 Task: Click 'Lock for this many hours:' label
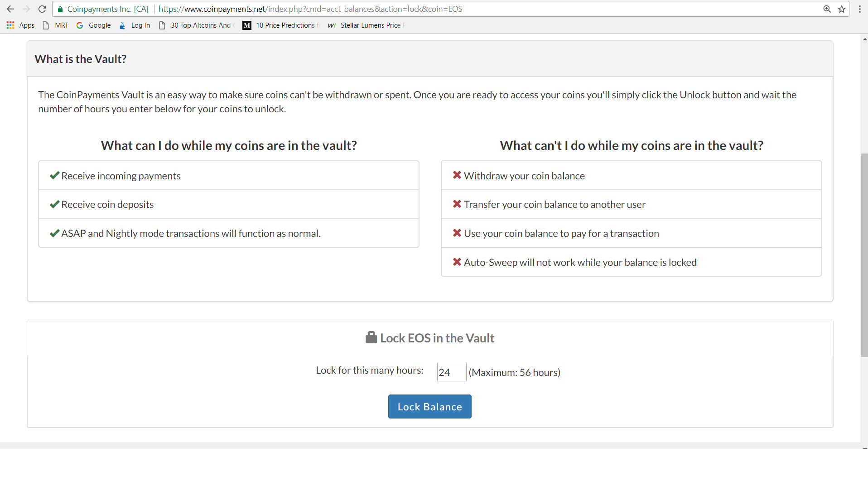pyautogui.click(x=370, y=370)
